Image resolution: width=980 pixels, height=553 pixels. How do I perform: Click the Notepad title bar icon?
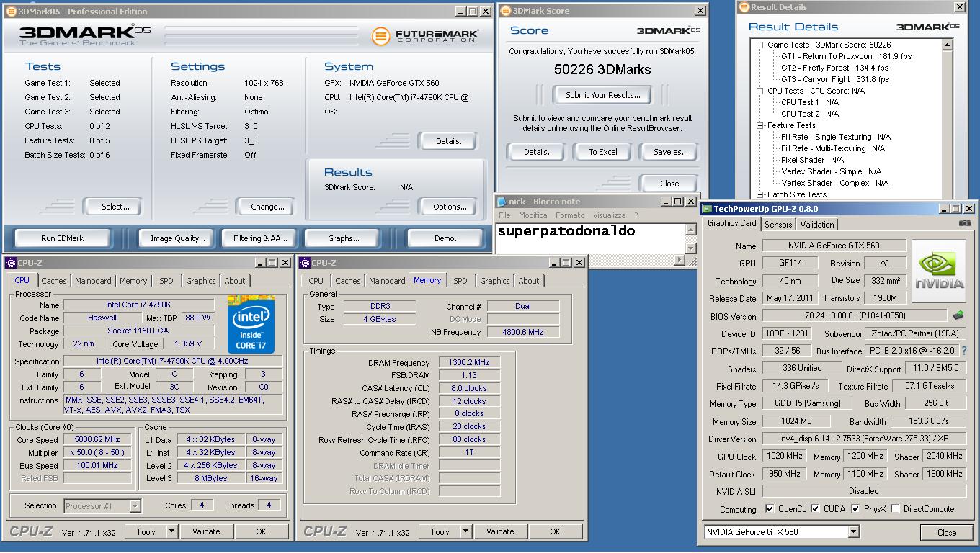(x=502, y=202)
